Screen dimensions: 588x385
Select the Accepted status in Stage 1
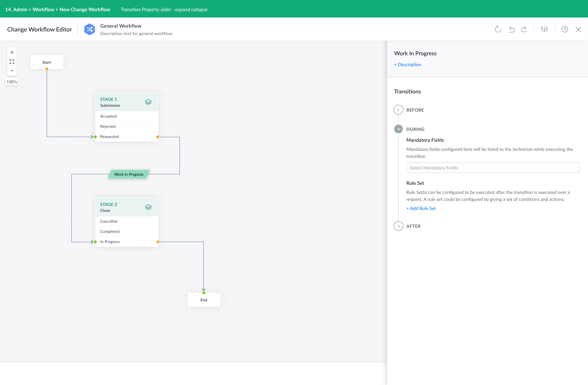127,116
